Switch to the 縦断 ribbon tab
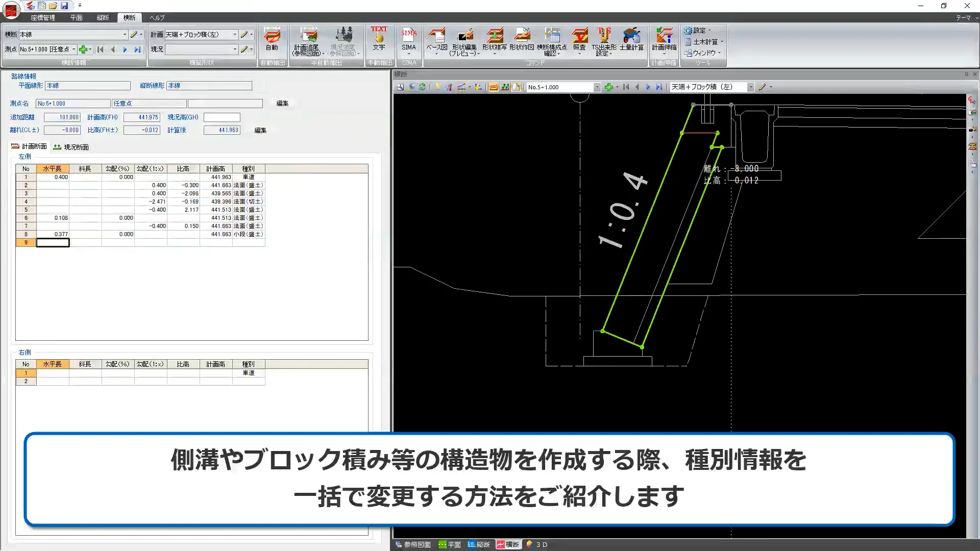Image resolution: width=980 pixels, height=551 pixels. 103,17
